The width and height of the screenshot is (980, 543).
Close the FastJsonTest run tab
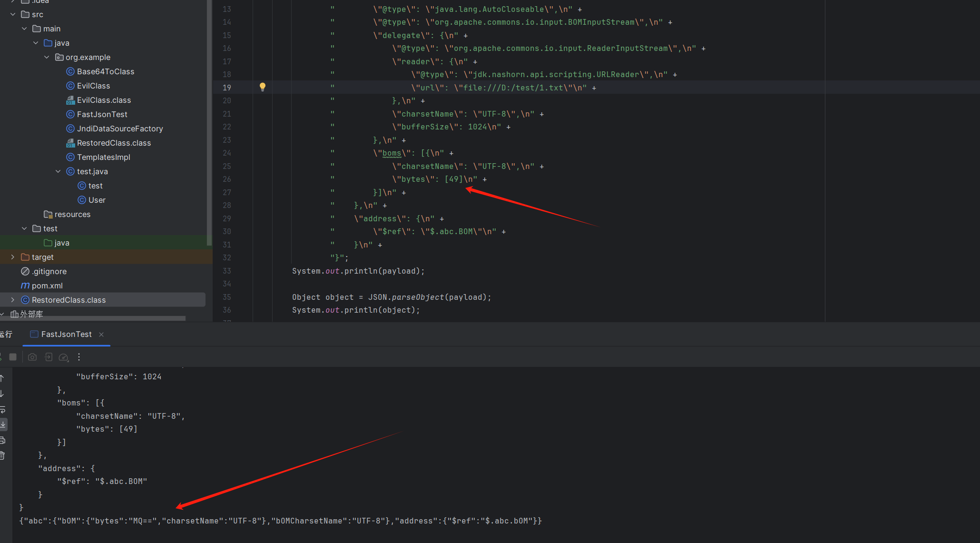(101, 335)
